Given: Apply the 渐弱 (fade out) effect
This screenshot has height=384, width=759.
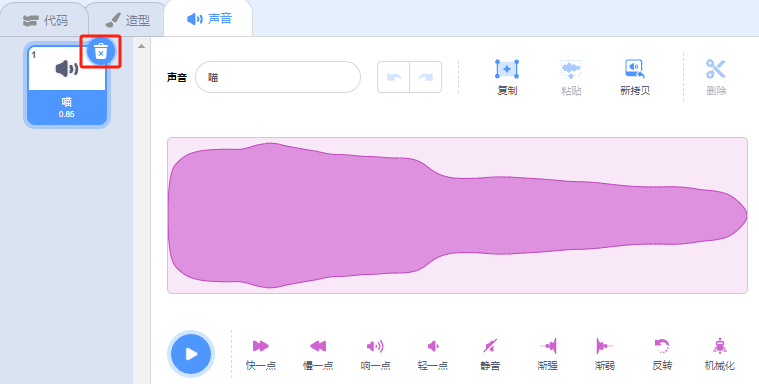Looking at the screenshot, I should [605, 346].
